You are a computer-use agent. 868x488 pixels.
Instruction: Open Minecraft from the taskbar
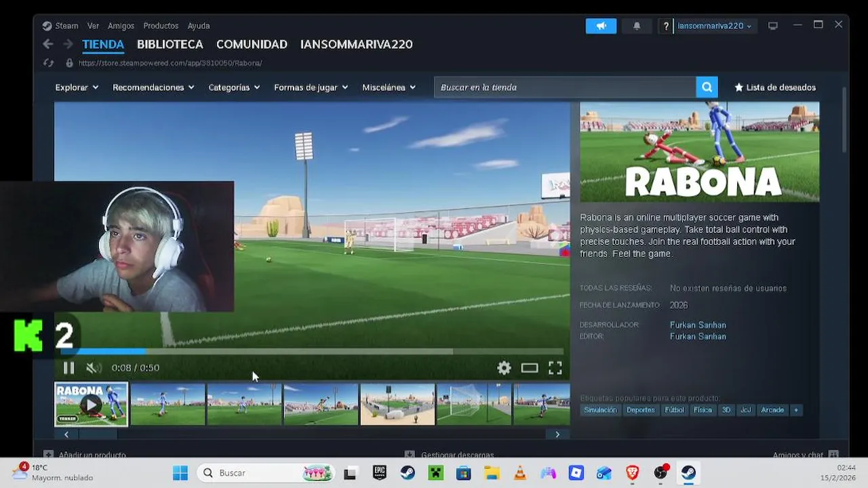pyautogui.click(x=435, y=473)
